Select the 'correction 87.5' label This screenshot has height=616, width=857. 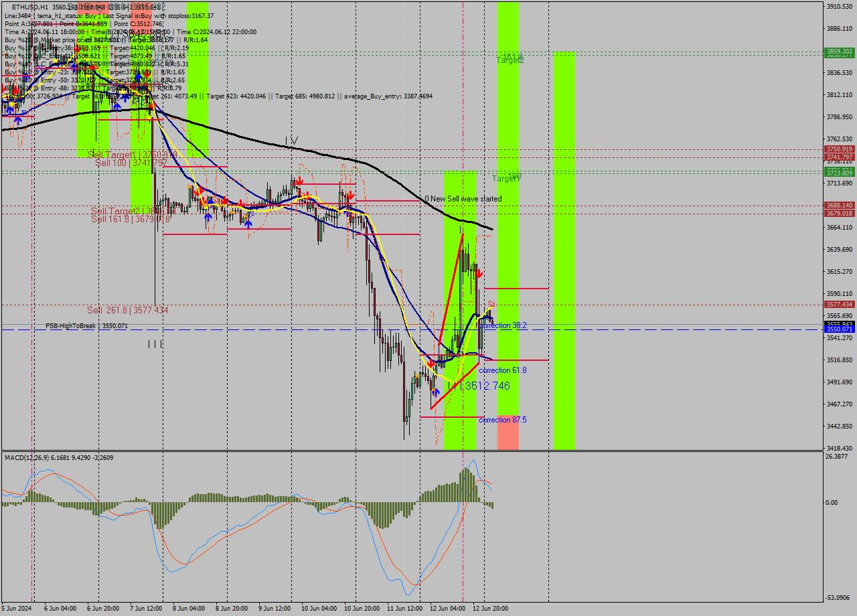pyautogui.click(x=503, y=420)
